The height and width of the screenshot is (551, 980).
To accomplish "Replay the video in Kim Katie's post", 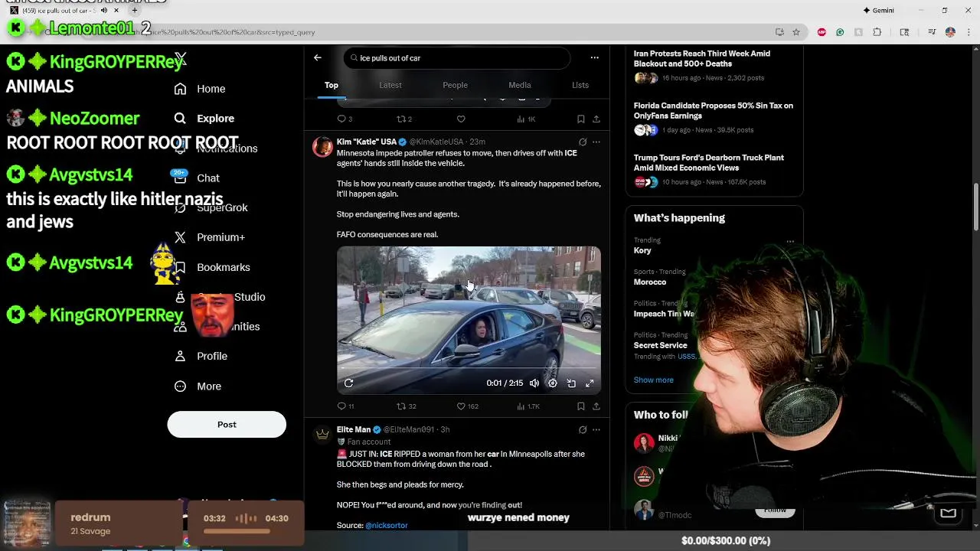I will pos(348,383).
